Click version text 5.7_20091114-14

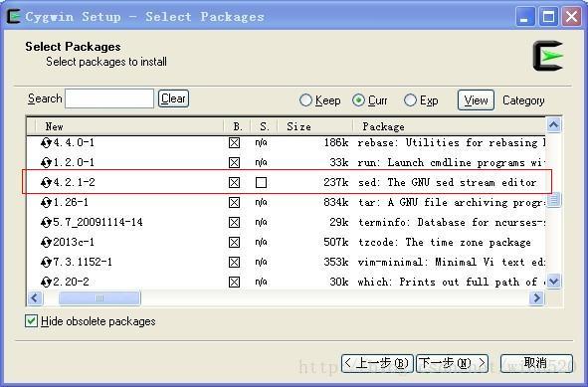point(98,223)
